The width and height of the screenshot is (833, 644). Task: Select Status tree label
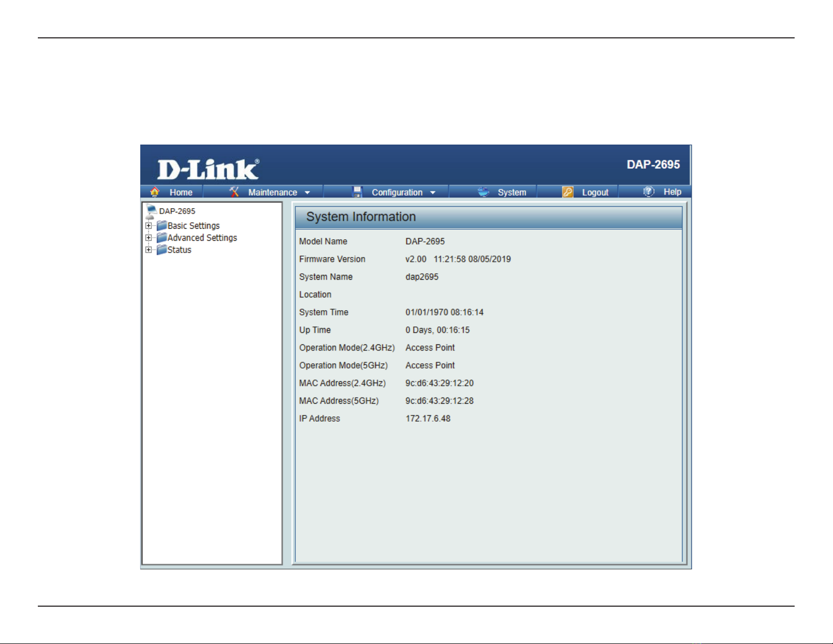click(x=179, y=250)
